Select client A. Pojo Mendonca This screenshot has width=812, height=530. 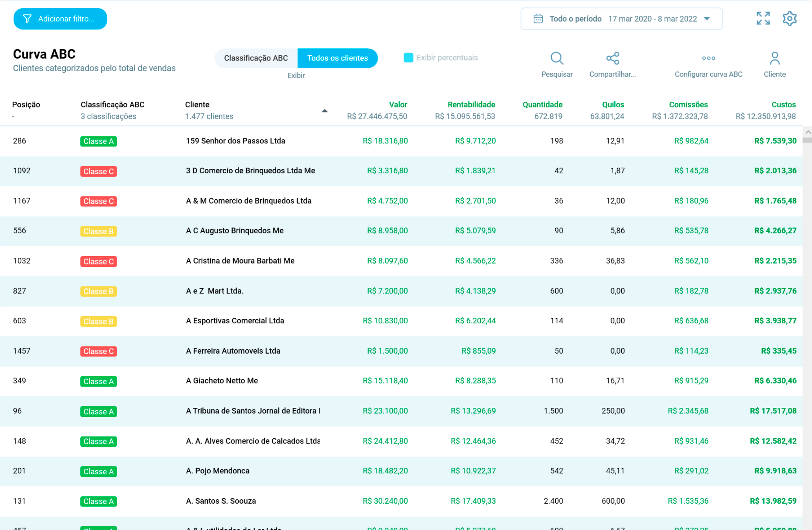click(217, 471)
